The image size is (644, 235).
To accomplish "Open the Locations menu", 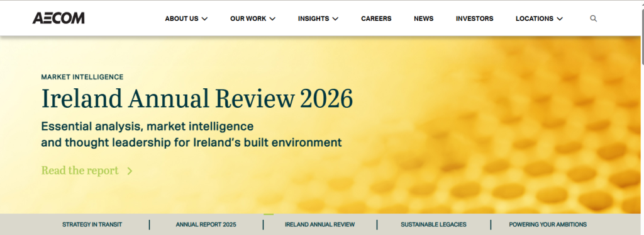I will pos(535,18).
